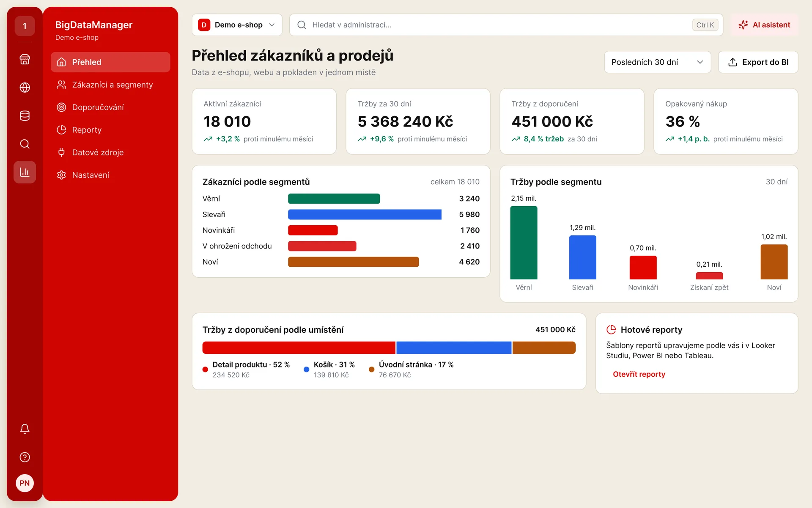The width and height of the screenshot is (812, 508).
Task: Click the green Věrní segment bar
Action: [334, 199]
